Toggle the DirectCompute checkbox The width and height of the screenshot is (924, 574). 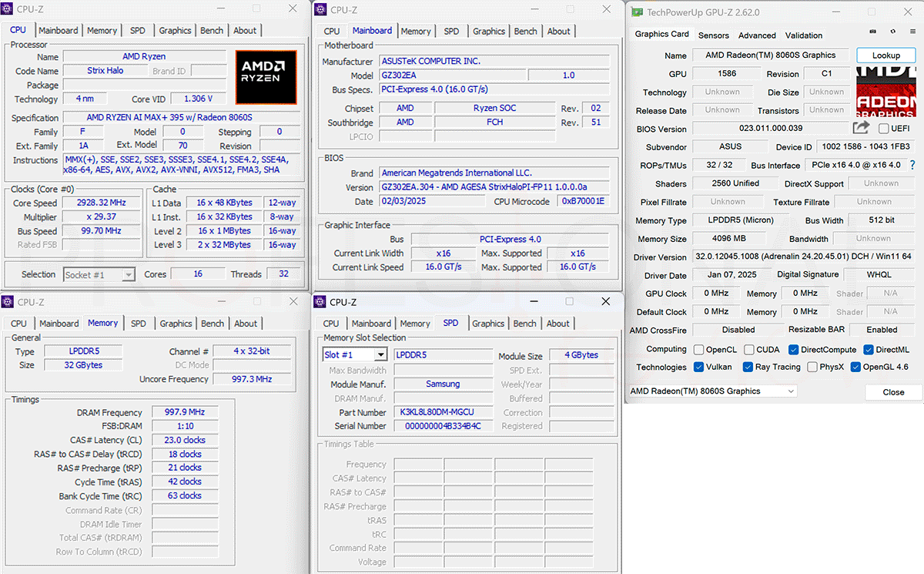[x=793, y=350]
